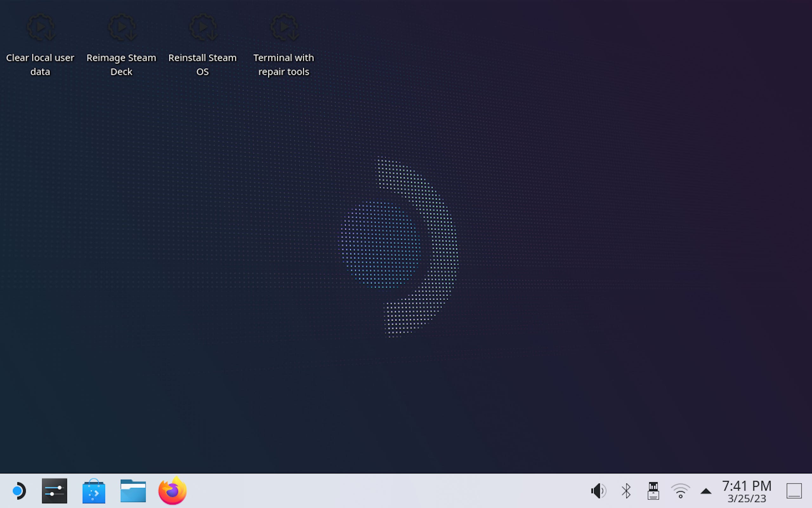
Task: Open the audio volume tray icon
Action: [x=598, y=491]
